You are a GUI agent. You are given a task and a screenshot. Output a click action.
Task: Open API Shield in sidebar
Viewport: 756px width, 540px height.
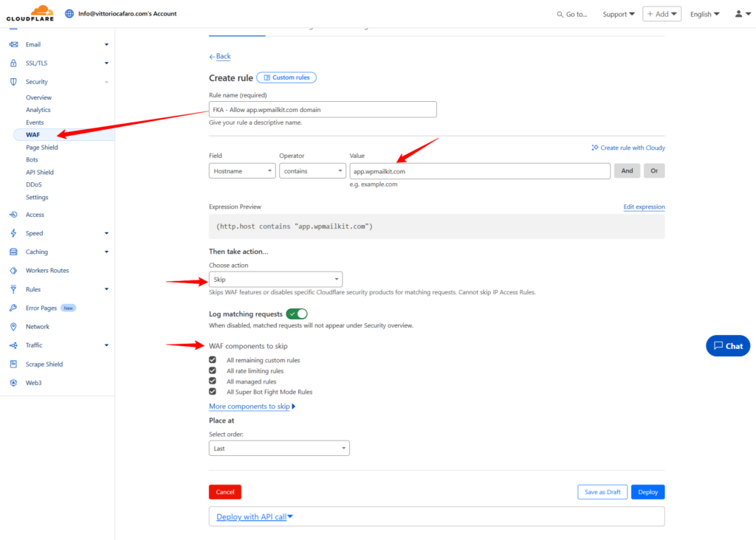point(40,172)
